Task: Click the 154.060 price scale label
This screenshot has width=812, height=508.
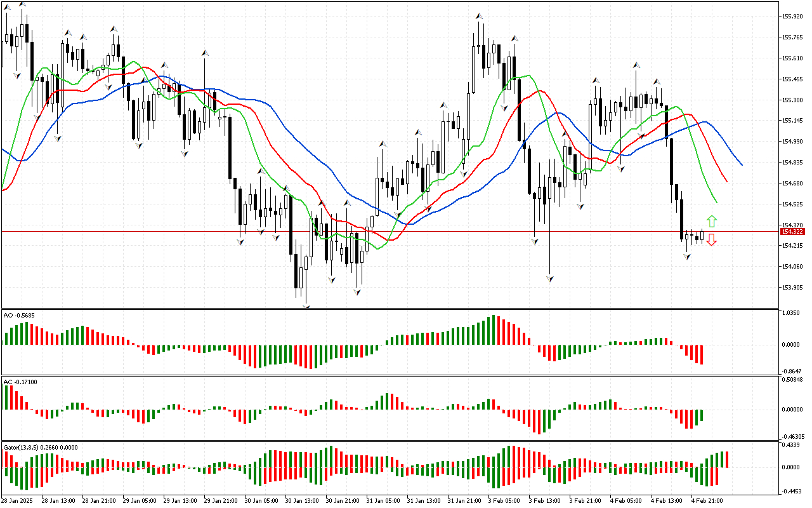Action: (x=792, y=267)
